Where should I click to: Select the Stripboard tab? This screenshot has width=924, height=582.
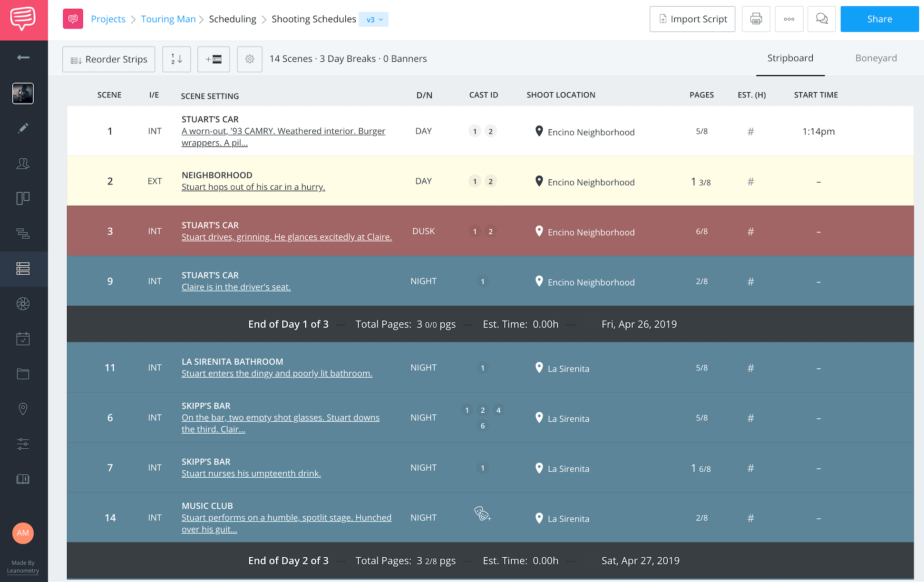pyautogui.click(x=790, y=58)
